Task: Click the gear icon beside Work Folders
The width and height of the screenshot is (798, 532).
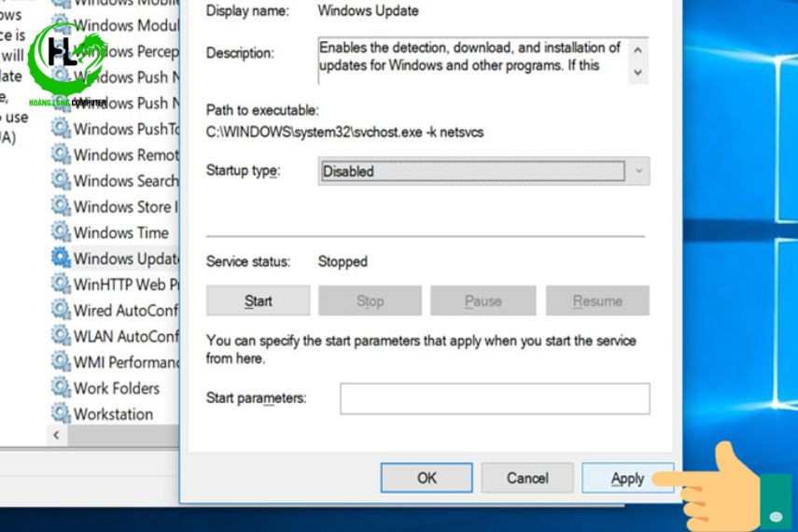Action: [x=61, y=388]
